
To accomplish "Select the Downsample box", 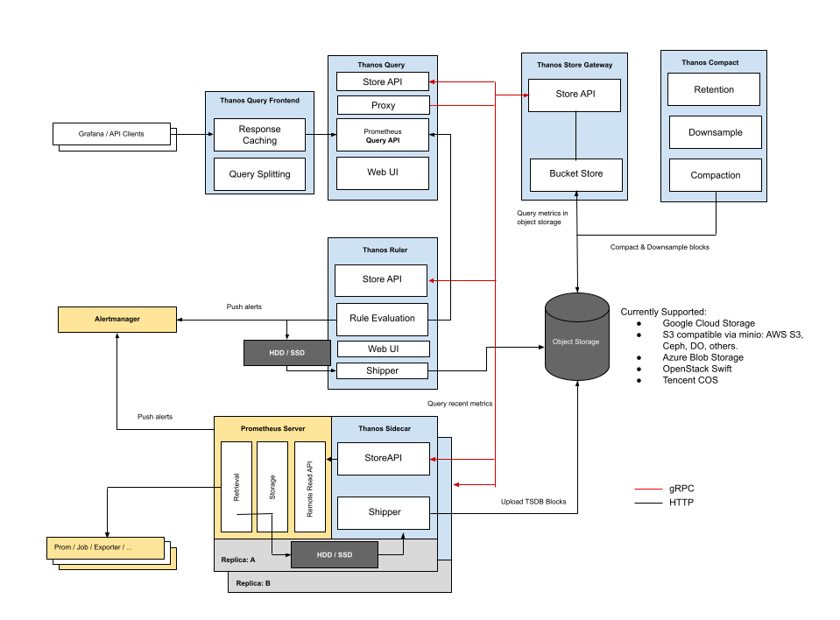I will point(715,132).
